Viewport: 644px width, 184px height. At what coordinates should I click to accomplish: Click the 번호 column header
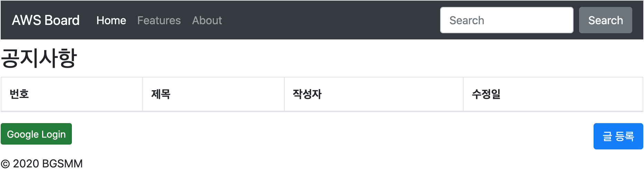19,94
